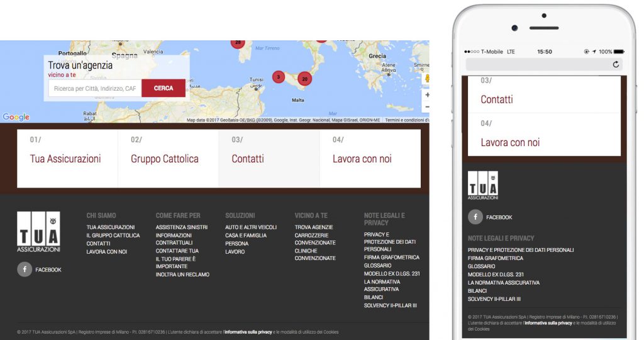Tap phone GLOSSARIO link
The height and width of the screenshot is (340, 644).
[481, 266]
